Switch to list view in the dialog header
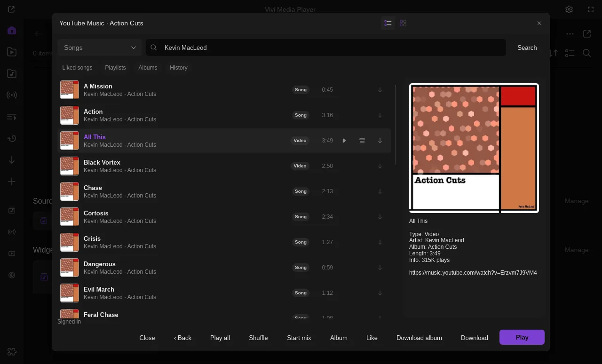602x364 pixels. pos(388,23)
